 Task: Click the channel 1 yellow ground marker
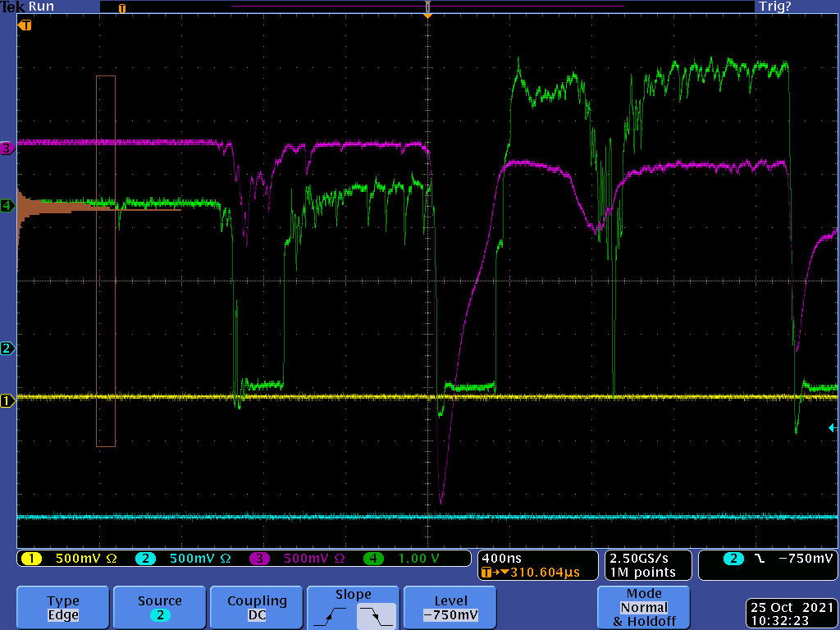click(7, 401)
